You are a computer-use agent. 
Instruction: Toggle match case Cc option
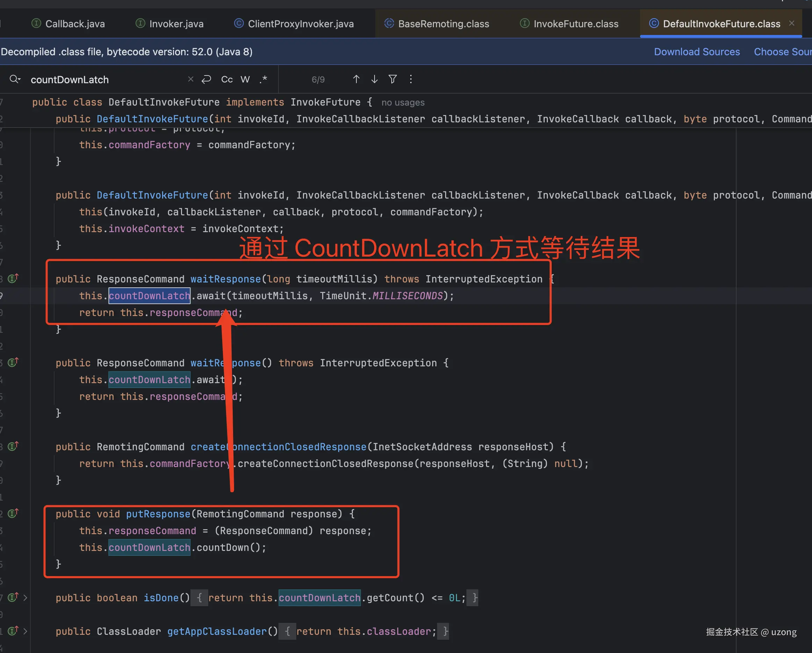227,79
